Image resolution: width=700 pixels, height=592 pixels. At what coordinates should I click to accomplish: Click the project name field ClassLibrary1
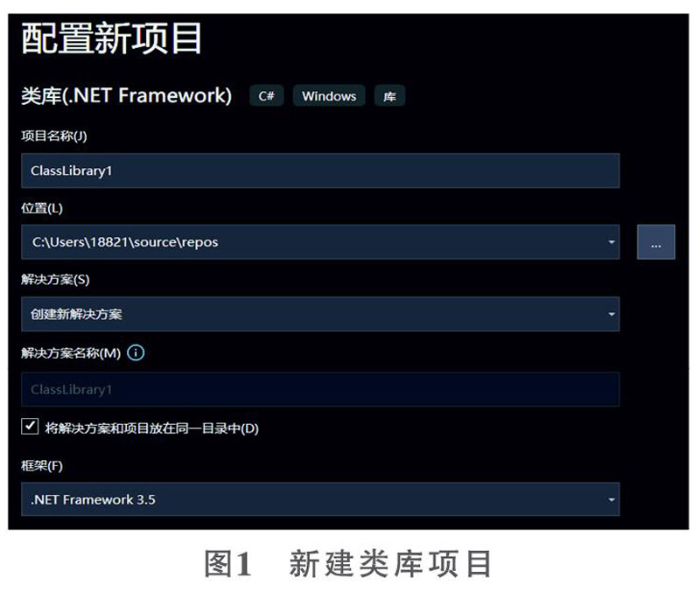[x=320, y=171]
